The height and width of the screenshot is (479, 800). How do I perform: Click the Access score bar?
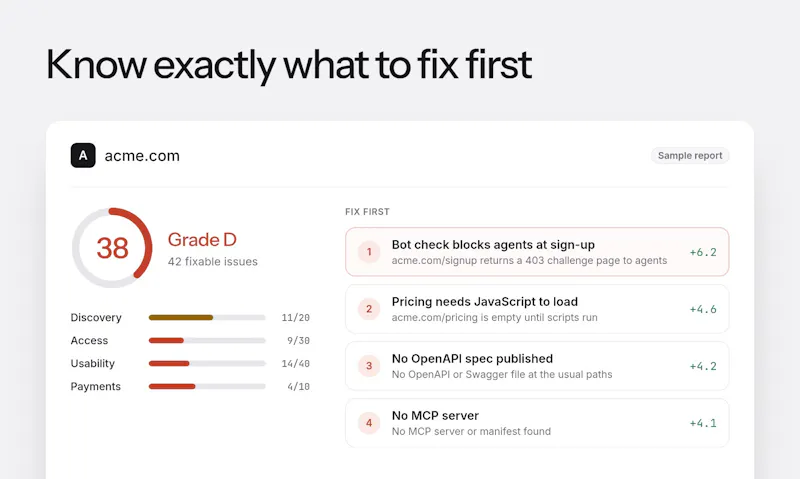tap(207, 340)
